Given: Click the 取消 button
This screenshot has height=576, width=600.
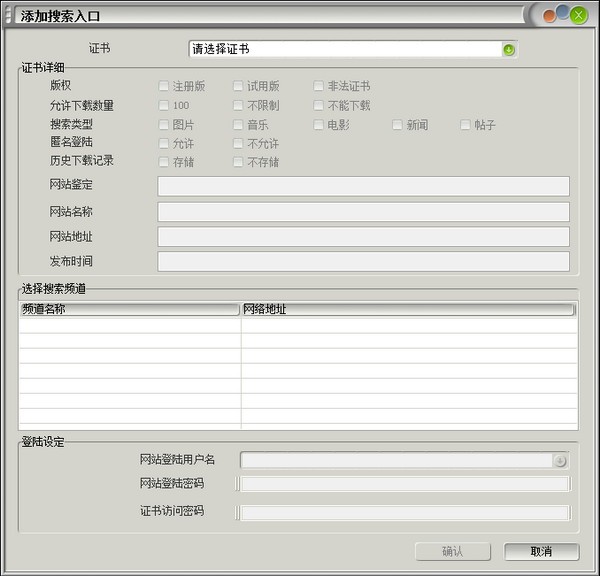Looking at the screenshot, I should click(x=541, y=552).
